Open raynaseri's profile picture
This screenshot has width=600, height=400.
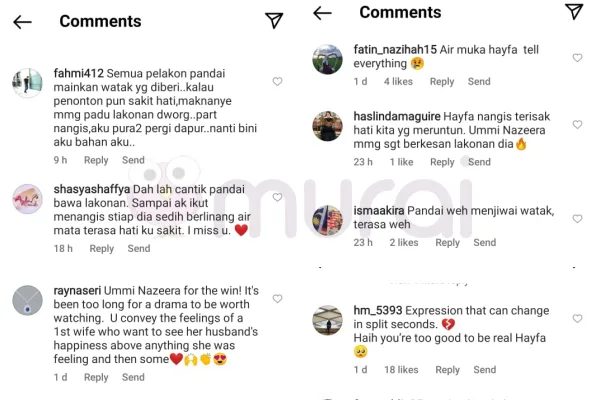[27, 299]
